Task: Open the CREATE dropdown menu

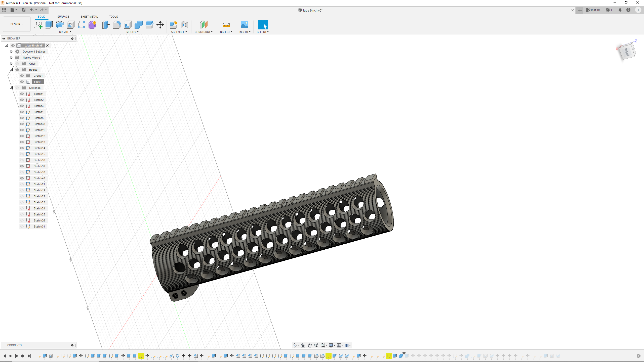Action: [x=65, y=32]
